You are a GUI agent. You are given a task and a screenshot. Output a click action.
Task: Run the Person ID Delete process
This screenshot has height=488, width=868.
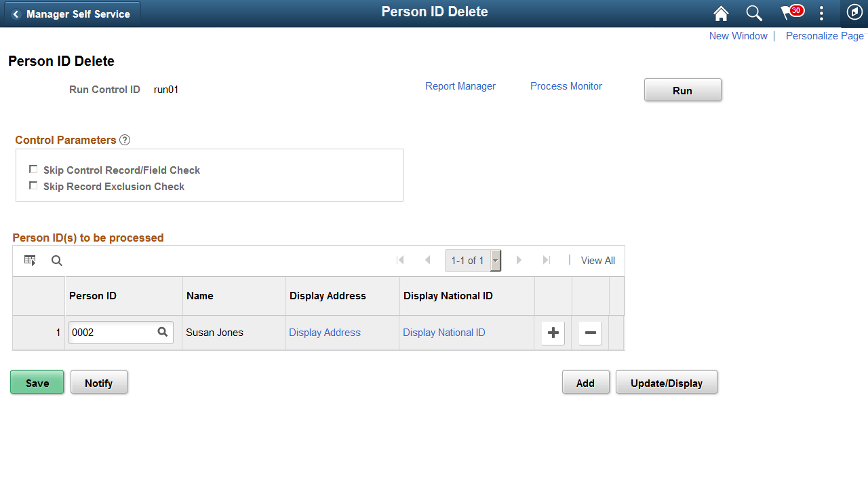tap(682, 90)
